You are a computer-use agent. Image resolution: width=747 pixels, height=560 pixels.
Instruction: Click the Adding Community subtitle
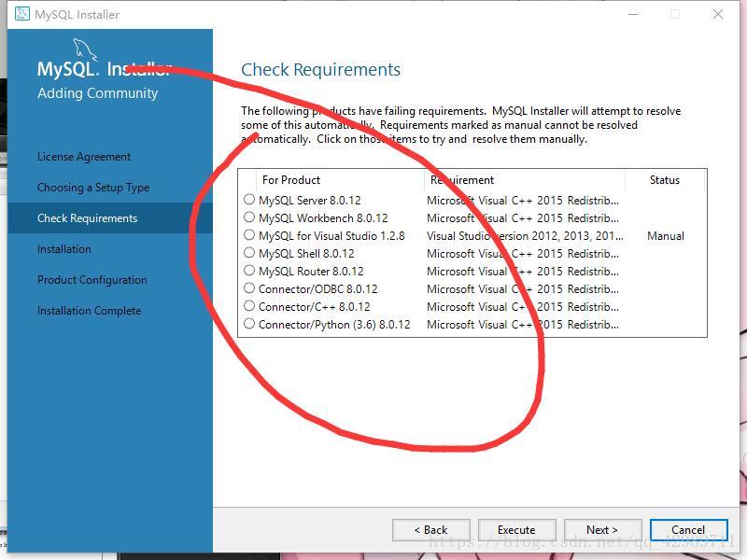(98, 93)
